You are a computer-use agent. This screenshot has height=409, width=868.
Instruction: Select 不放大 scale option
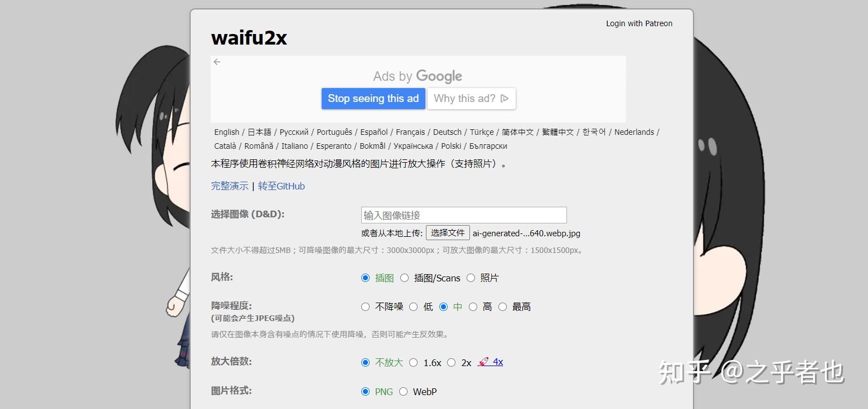pos(366,362)
